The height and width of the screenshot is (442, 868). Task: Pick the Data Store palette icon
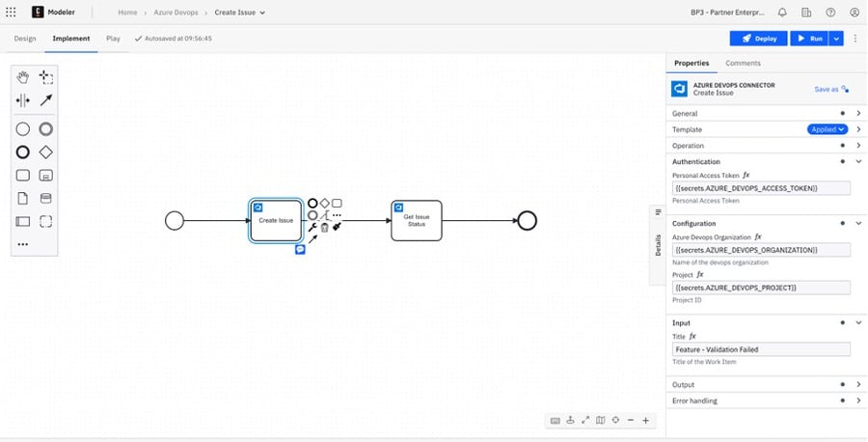click(x=46, y=198)
